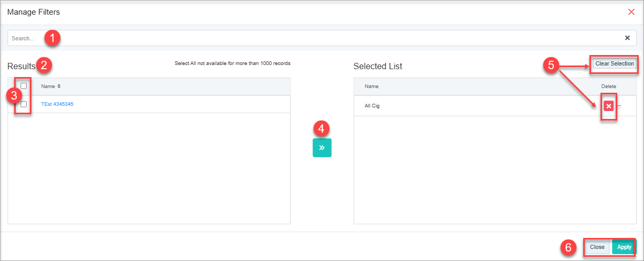This screenshot has width=644, height=261.
Task: Check the TEst 4345345 row checkbox
Action: pos(24,104)
